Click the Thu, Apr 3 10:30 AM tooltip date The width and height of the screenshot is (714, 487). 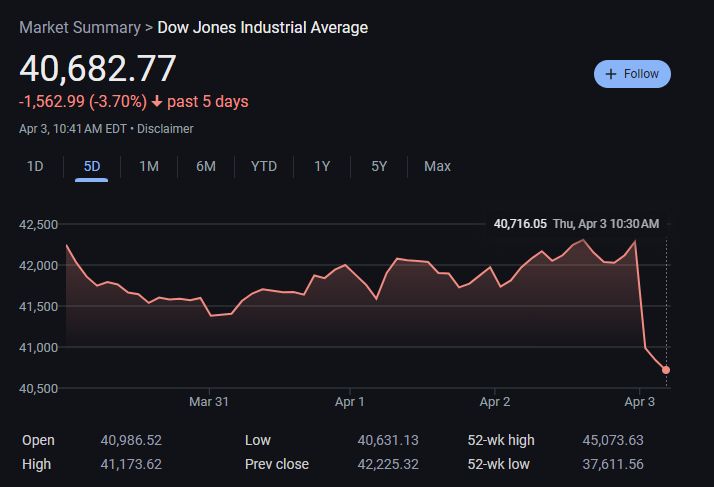[606, 224]
